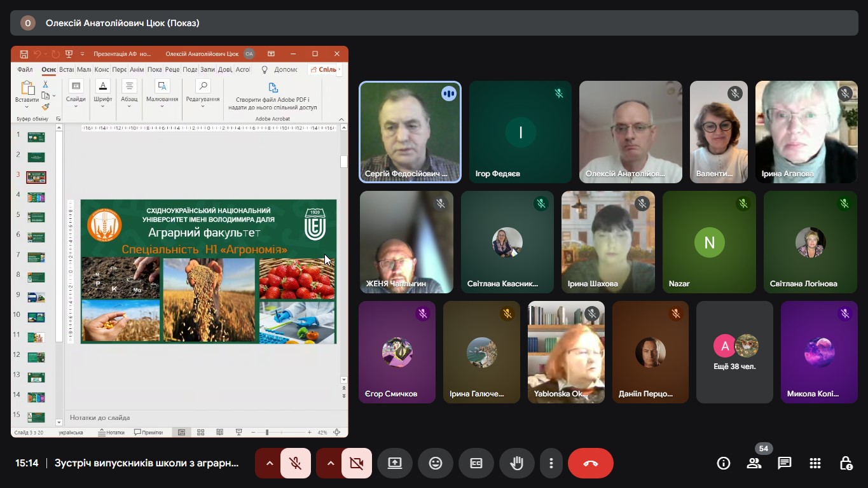Show the participants list (54 people)
868x488 pixels.
(754, 463)
